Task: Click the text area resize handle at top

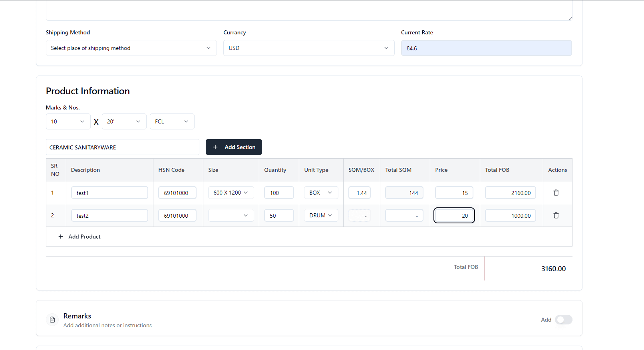Action: (570, 18)
